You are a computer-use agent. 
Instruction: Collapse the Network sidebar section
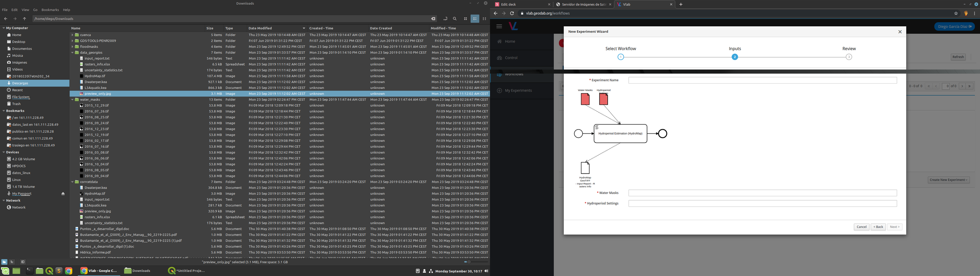[4, 201]
